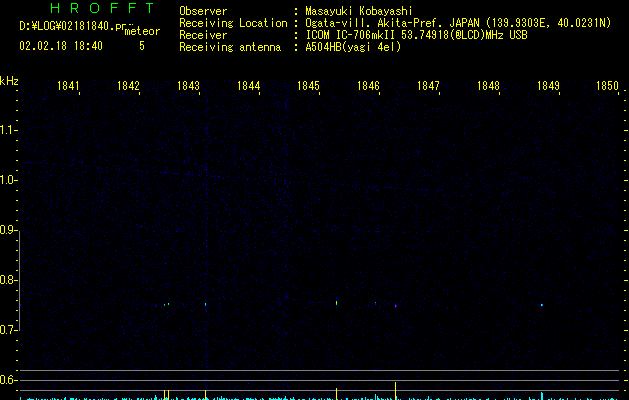Click the meteor label
Viewport: 629px width, 400px height.
(142, 31)
